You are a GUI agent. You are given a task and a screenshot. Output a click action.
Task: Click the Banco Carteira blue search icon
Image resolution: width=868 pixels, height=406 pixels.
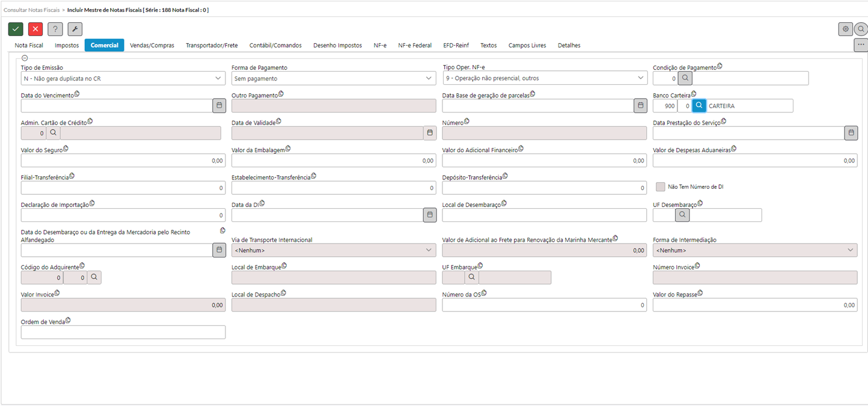698,106
